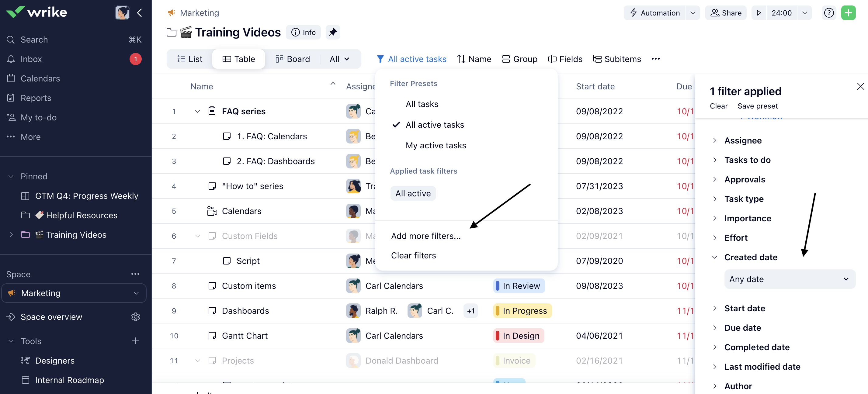Expand the Assignee filter section
868x394 pixels.
coord(743,140)
